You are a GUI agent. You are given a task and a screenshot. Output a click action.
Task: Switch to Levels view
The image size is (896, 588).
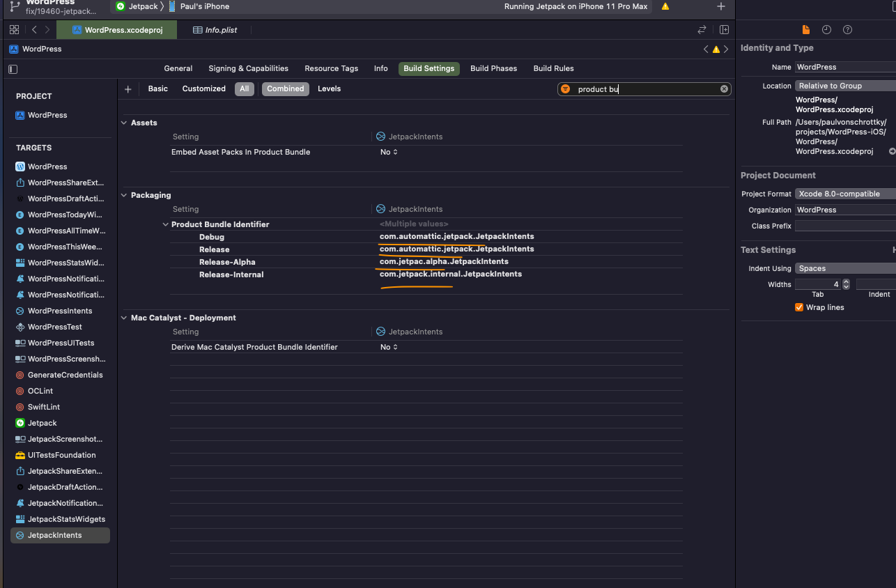click(330, 89)
